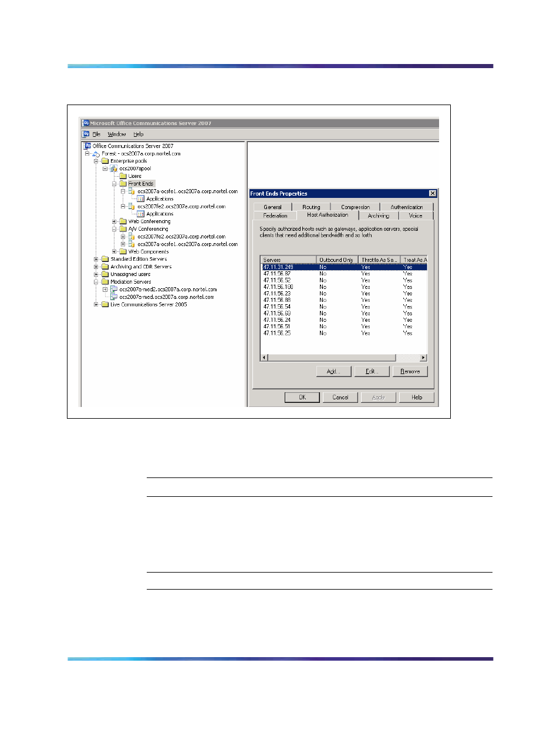Viewport: 560px width, 747px height.
Task: Select server row 47.11.56.87
Action: 345,274
